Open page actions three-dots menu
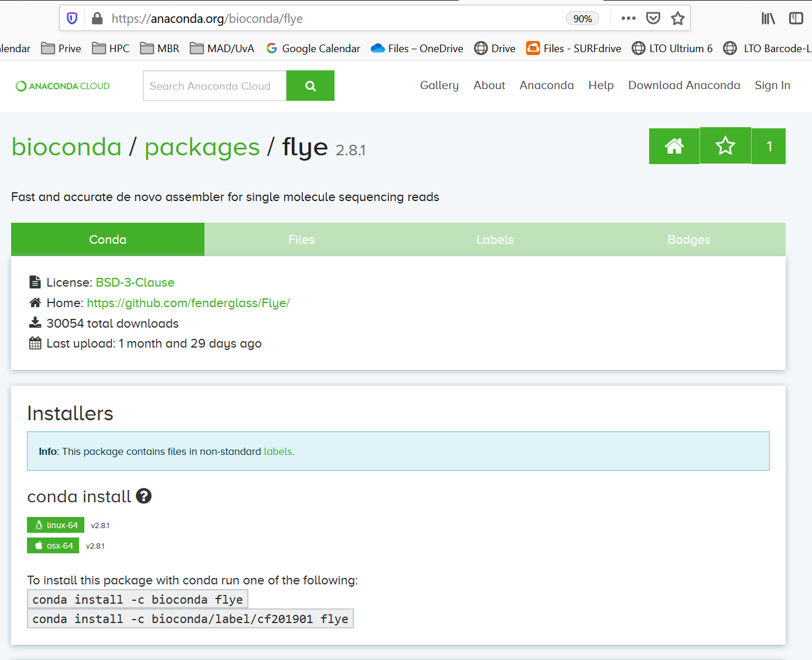 [x=629, y=18]
